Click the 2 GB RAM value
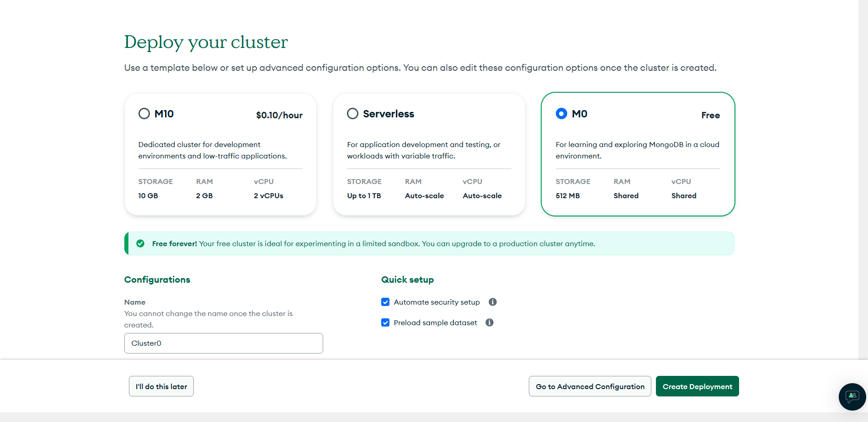The height and width of the screenshot is (422, 868). click(x=204, y=195)
